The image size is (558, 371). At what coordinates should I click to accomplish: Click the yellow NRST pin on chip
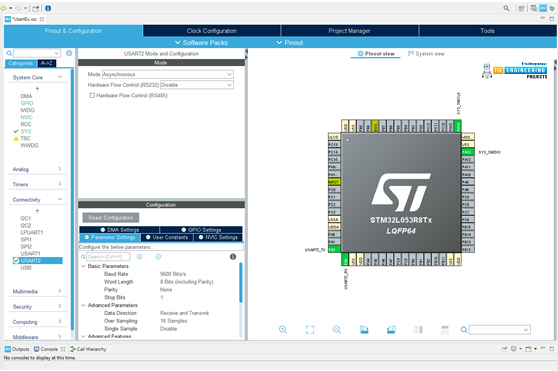coord(334,182)
